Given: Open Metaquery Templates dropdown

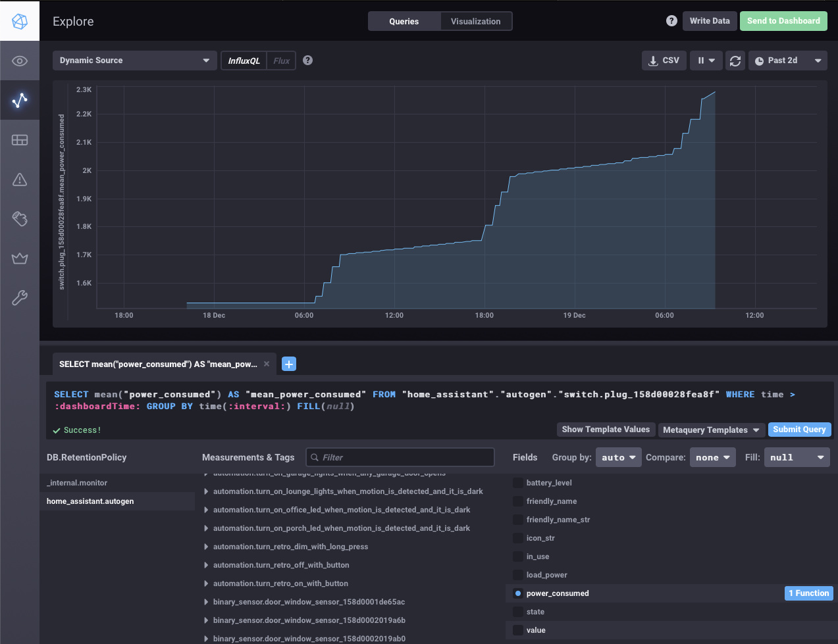Looking at the screenshot, I should pos(711,430).
